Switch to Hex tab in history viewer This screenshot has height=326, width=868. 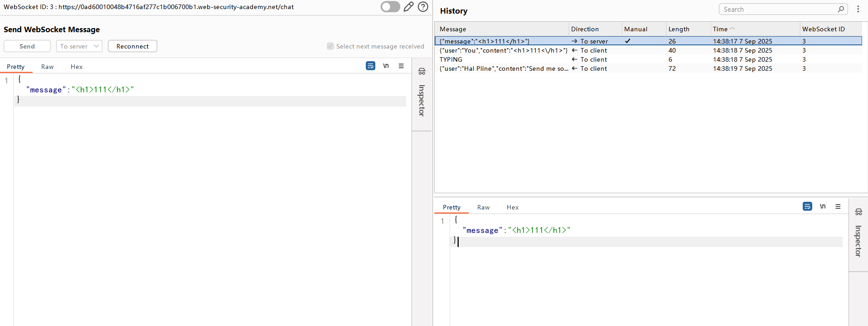click(x=512, y=207)
